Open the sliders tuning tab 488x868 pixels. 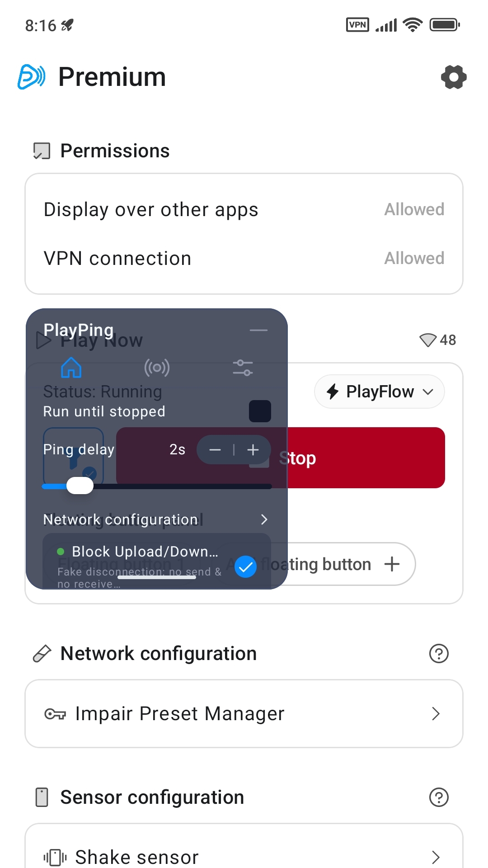coord(243,368)
